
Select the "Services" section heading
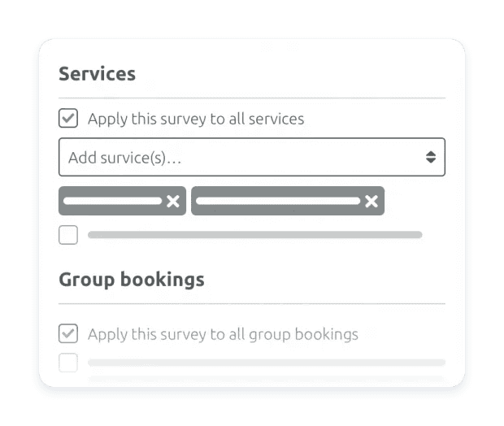[97, 74]
